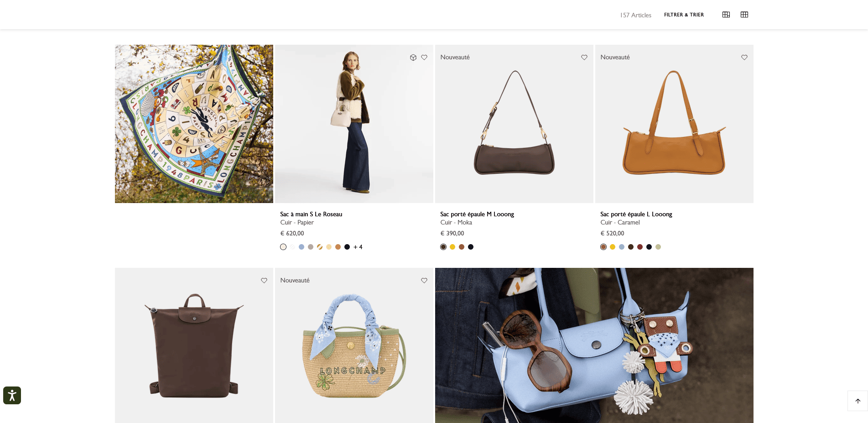
Task: Select grey-taupe swatch for Le Roseau
Action: tap(311, 247)
